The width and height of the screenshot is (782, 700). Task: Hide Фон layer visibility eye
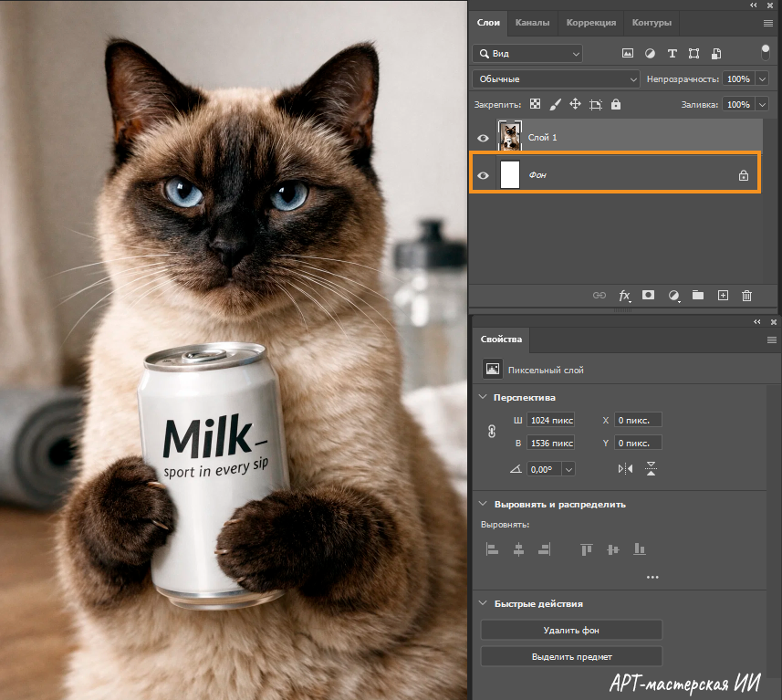click(x=483, y=175)
